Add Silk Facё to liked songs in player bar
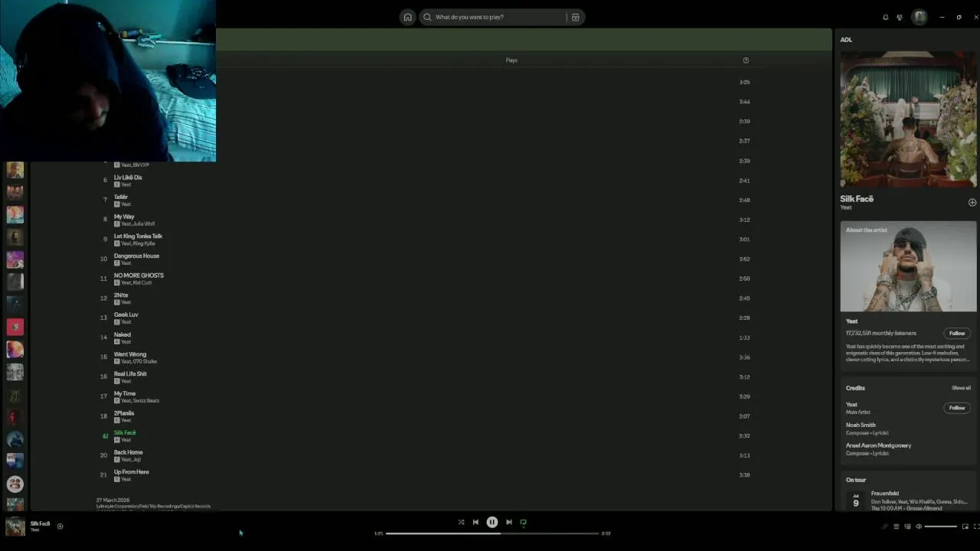Image resolution: width=980 pixels, height=551 pixels. point(60,527)
